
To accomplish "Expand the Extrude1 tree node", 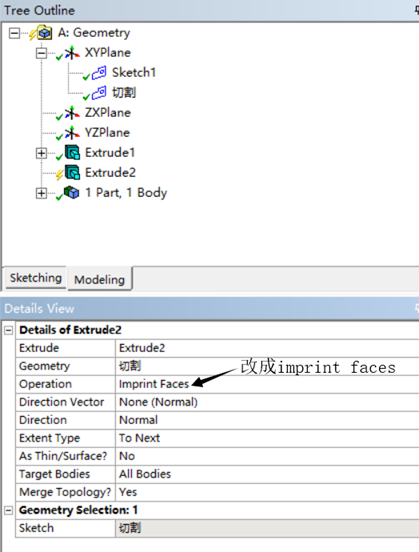I will (42, 153).
